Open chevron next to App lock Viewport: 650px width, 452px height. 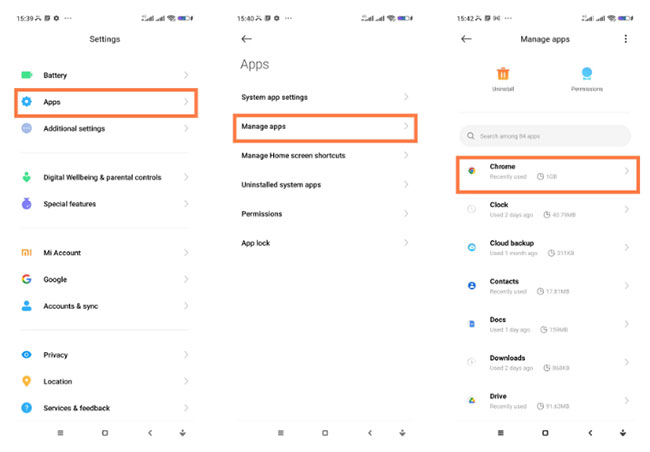click(x=406, y=243)
